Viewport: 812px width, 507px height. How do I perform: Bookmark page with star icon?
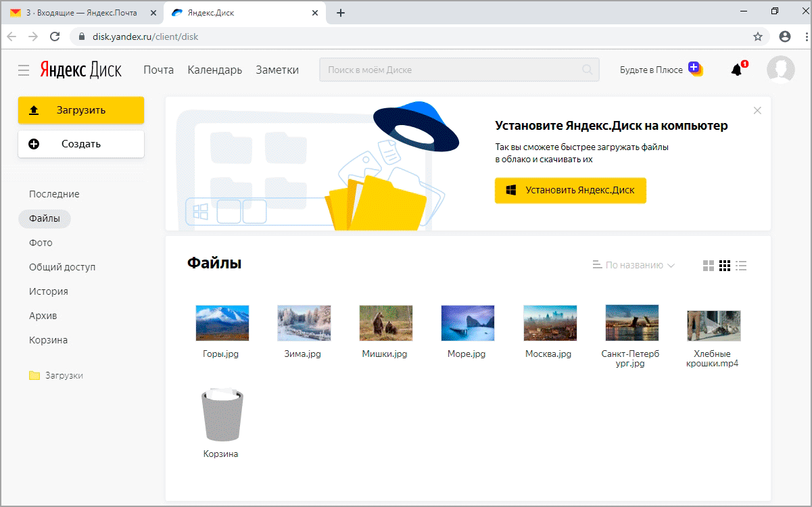758,37
